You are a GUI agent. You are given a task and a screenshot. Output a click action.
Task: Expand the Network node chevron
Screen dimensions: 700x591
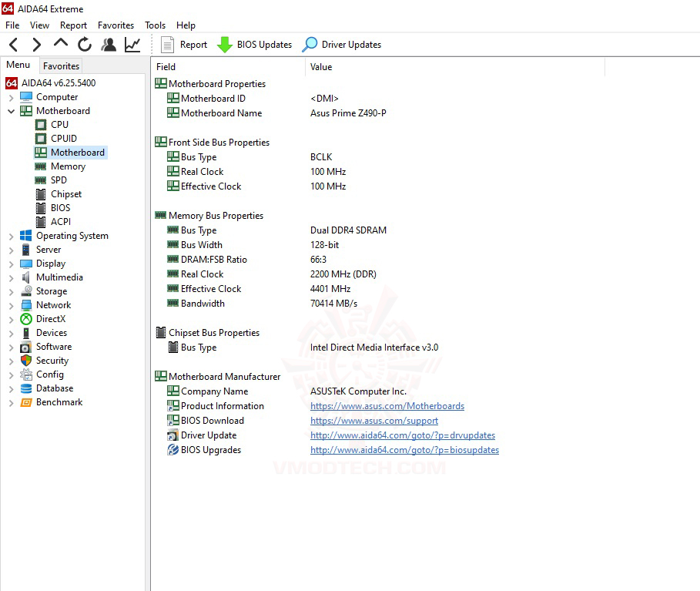pos(11,305)
